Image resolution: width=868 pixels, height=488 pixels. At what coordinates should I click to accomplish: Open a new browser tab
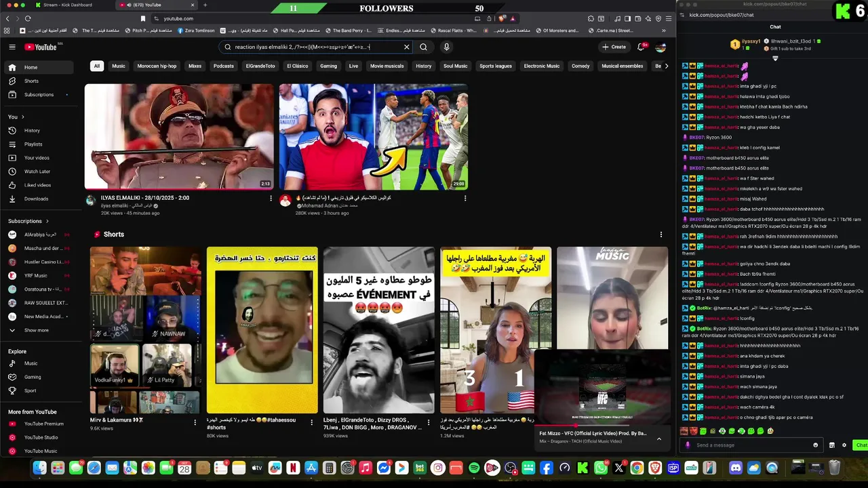[x=205, y=5]
